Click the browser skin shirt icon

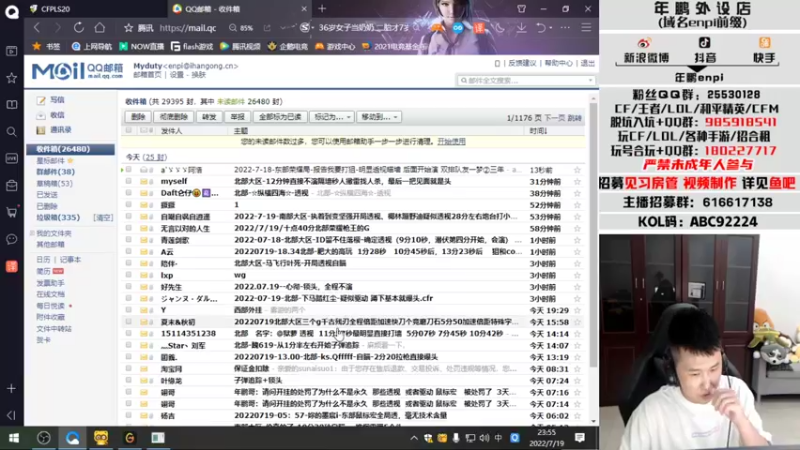tap(521, 9)
